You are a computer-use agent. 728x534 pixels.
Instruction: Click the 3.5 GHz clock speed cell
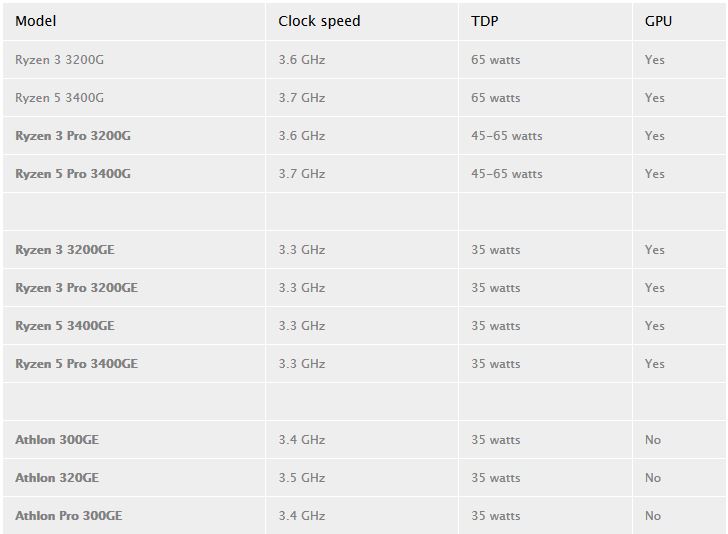pyautogui.click(x=302, y=478)
